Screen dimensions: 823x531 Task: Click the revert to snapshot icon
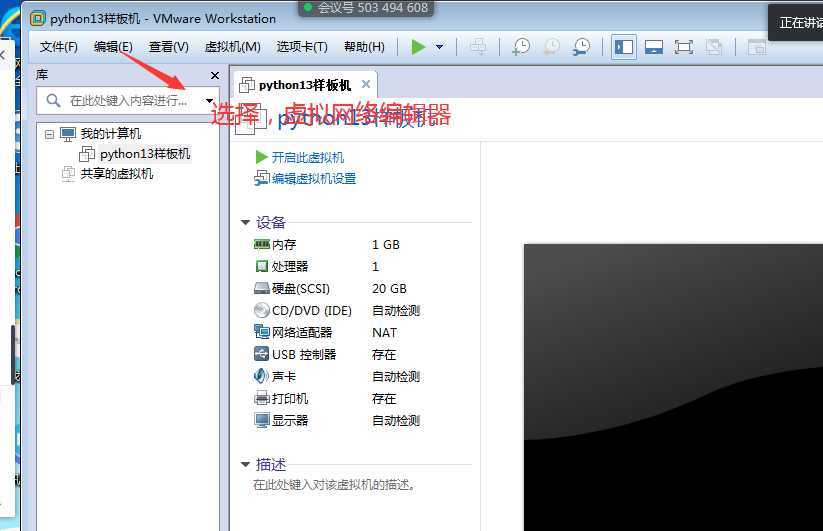point(551,47)
